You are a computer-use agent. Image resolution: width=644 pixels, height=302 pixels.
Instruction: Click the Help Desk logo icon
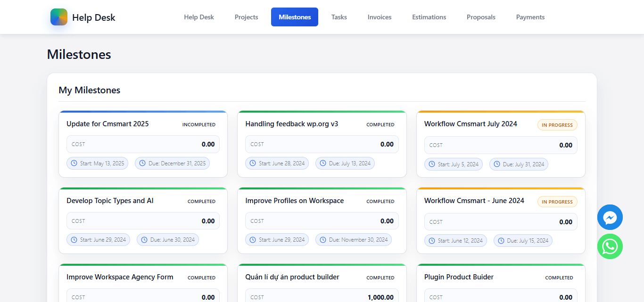[x=59, y=17]
